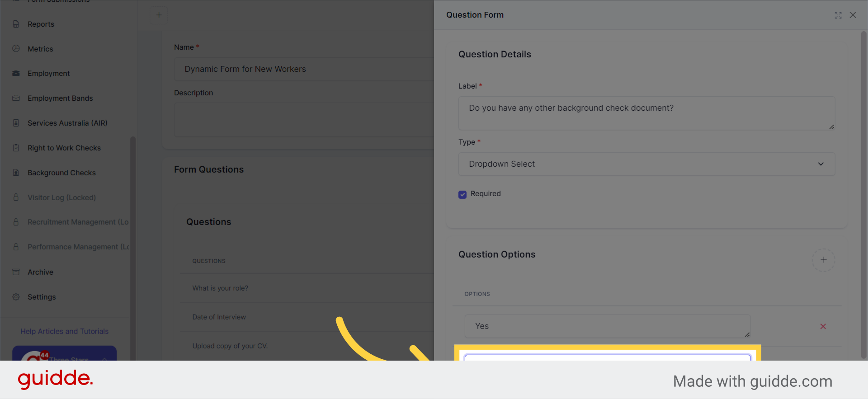Click the Question Form panel scrollbar
Screen dimensions: 868x399
[x=864, y=194]
